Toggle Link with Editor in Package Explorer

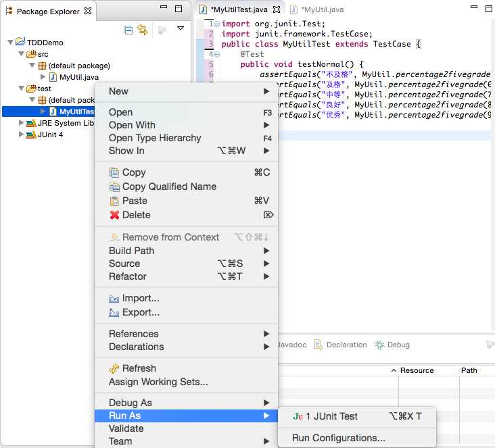click(143, 30)
